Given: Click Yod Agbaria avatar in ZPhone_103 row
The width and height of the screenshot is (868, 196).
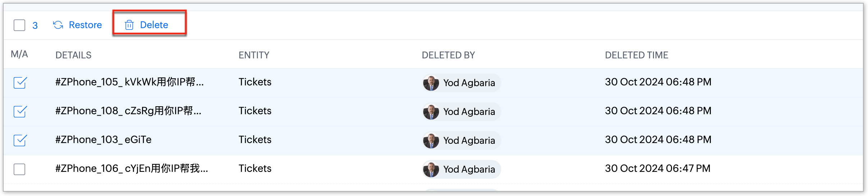Looking at the screenshot, I should (x=431, y=141).
